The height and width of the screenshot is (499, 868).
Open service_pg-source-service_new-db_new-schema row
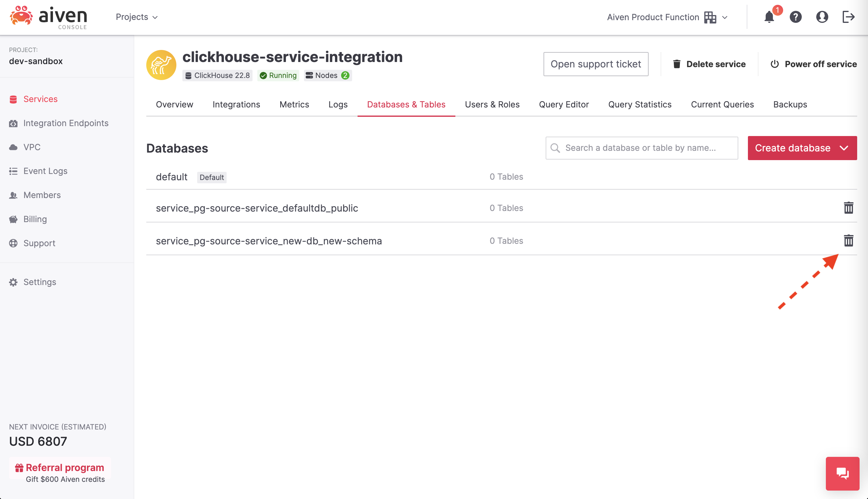point(501,240)
